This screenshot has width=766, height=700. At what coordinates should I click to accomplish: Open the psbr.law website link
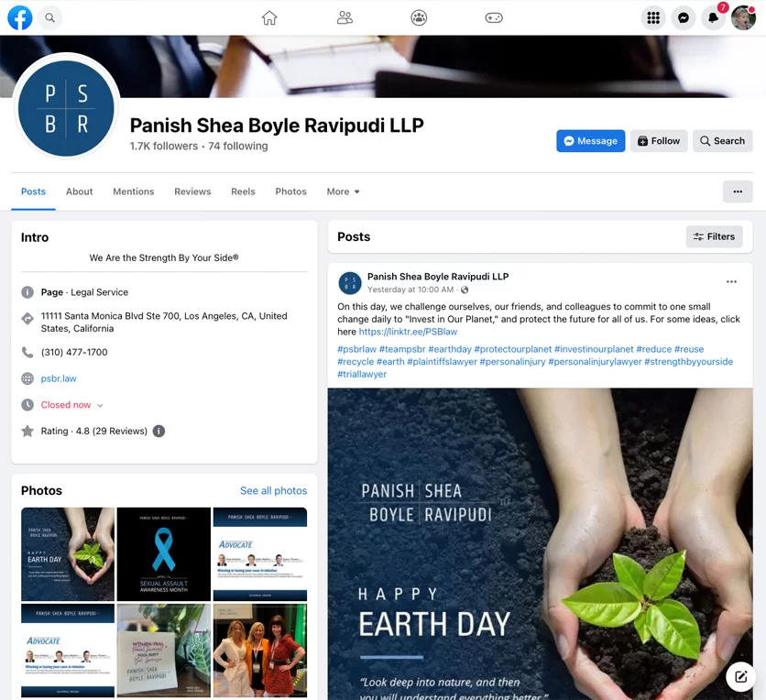click(x=59, y=378)
